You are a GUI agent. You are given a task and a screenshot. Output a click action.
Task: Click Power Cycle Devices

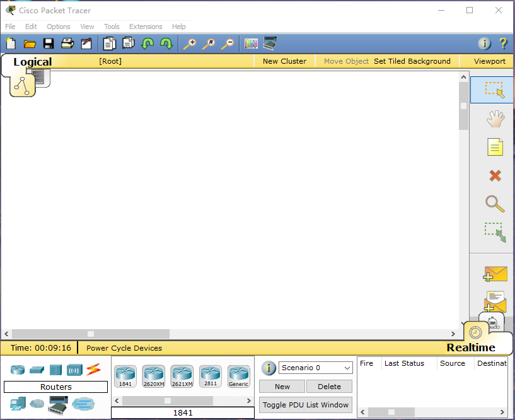[x=124, y=348]
